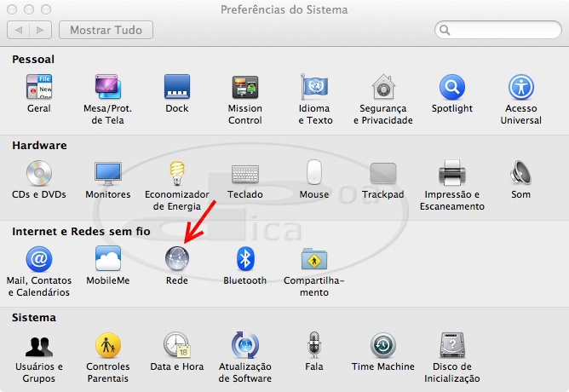
Task: Click the magnifier icon in search field
Action: (x=445, y=30)
